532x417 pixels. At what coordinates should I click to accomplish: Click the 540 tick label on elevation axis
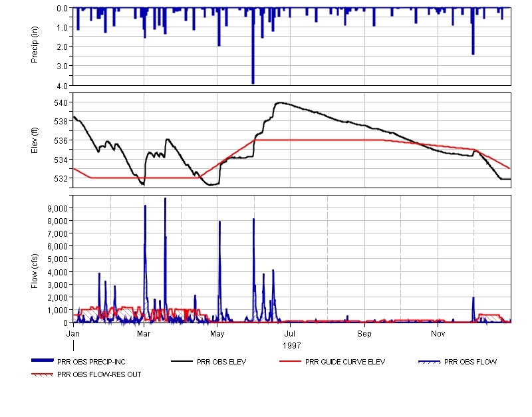(61, 102)
